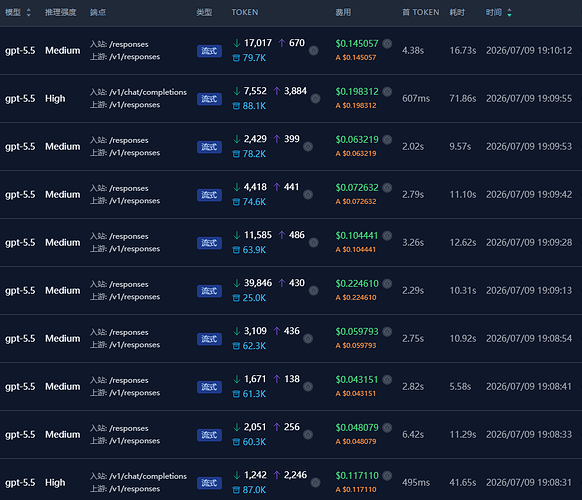This screenshot has height=500, width=582.
Task: Open token details icon for 1,242 row
Action: [x=315, y=483]
